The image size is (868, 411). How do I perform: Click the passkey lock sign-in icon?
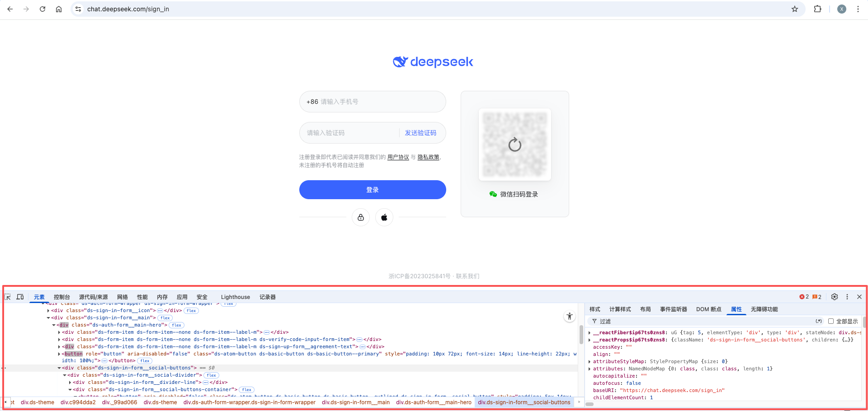point(361,217)
